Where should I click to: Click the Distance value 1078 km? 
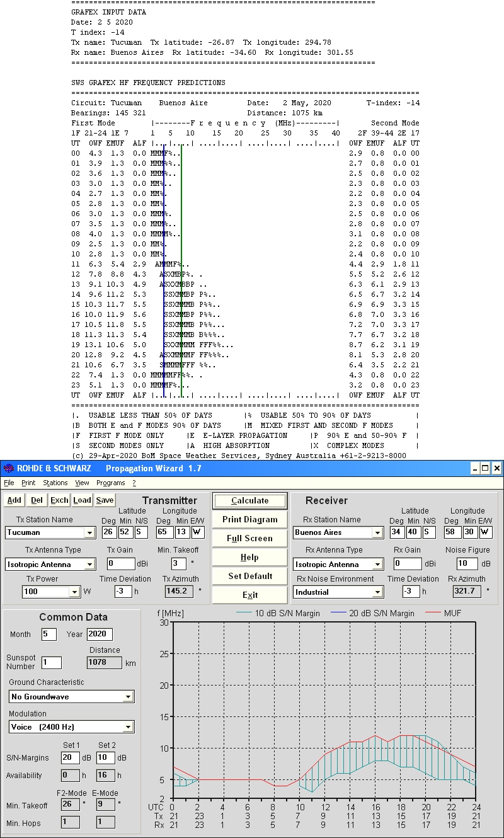pos(105,662)
